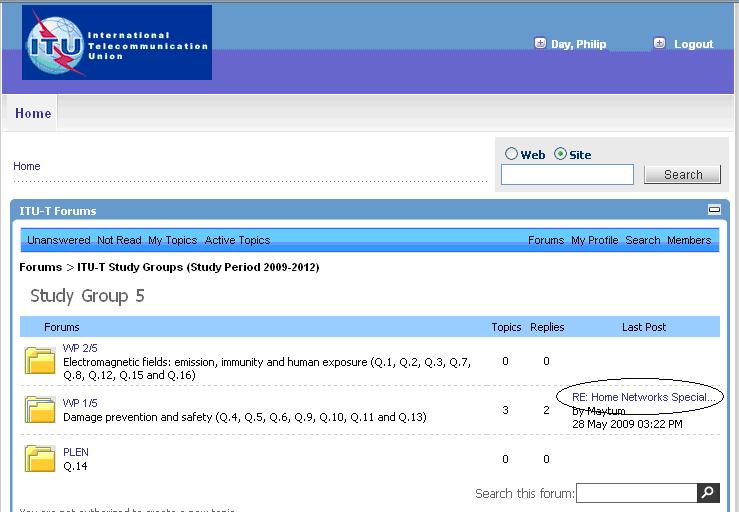Image resolution: width=739 pixels, height=512 pixels.
Task: Open Search in the forum menu bar
Action: (643, 240)
